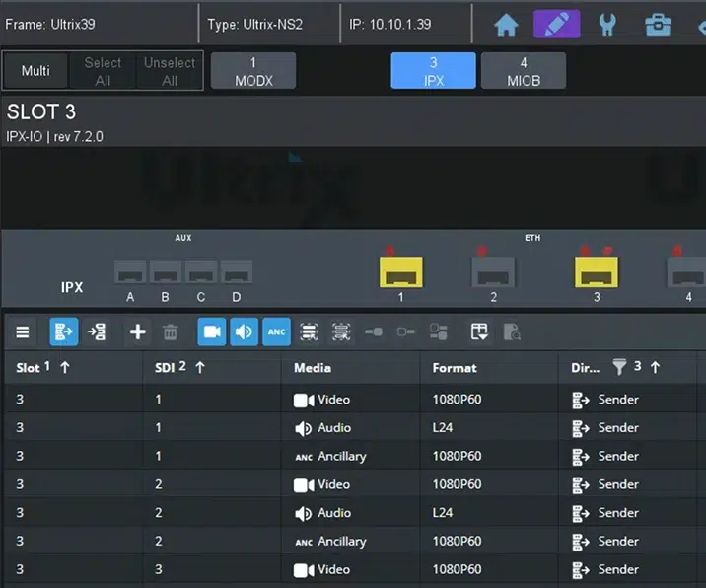
Task: Sort by SDI column header
Action: click(212, 368)
